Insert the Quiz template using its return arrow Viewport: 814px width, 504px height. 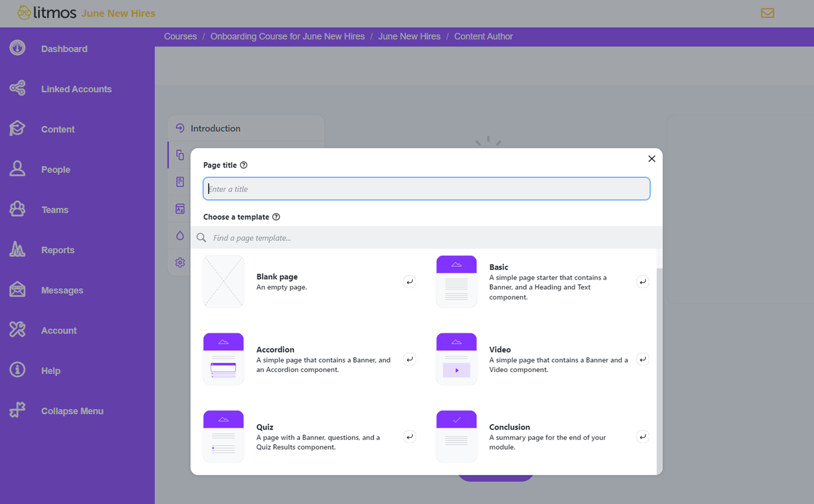tap(410, 436)
